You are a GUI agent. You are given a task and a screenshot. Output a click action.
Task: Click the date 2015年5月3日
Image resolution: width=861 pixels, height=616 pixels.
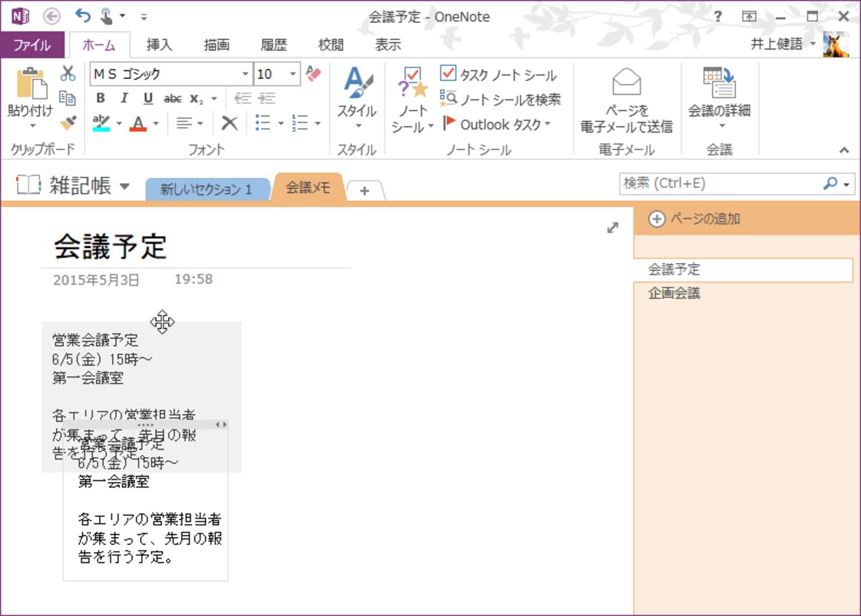[96, 280]
